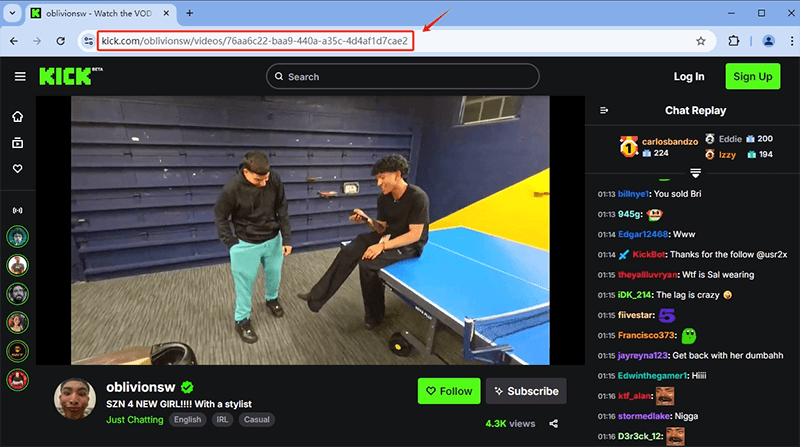
Task: Click username ktf_alan in chat
Action: coord(634,395)
